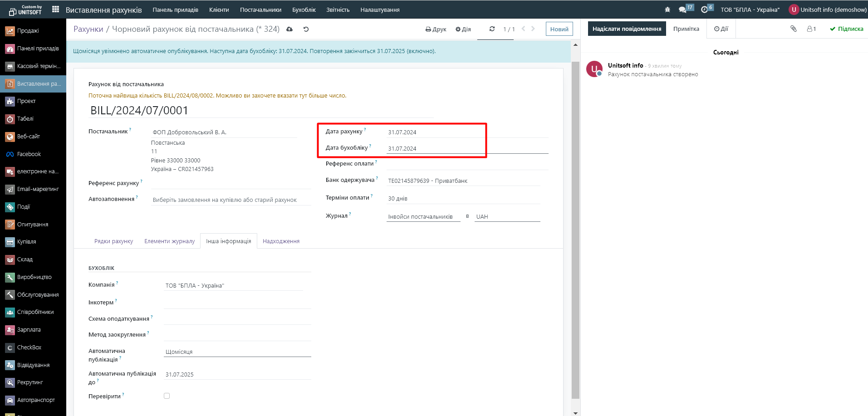This screenshot has height=416, width=868.
Task: Click the form's vertical scrollbar
Action: 575,227
